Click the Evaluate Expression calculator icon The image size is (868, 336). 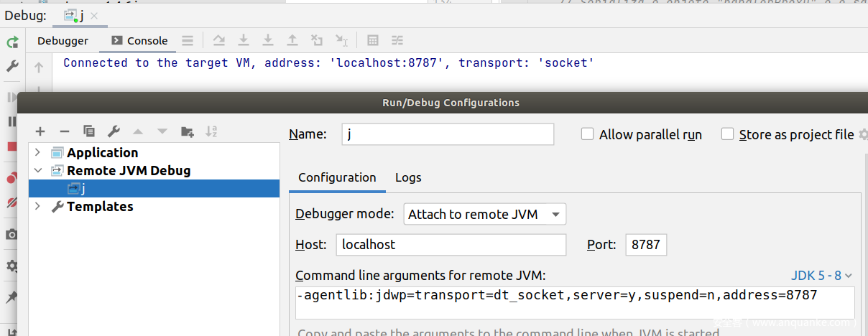tap(372, 41)
